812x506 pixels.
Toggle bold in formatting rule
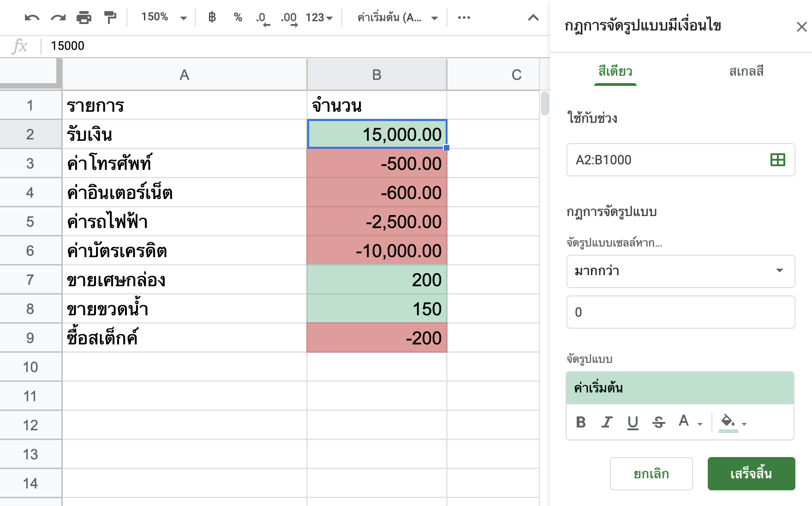point(581,422)
